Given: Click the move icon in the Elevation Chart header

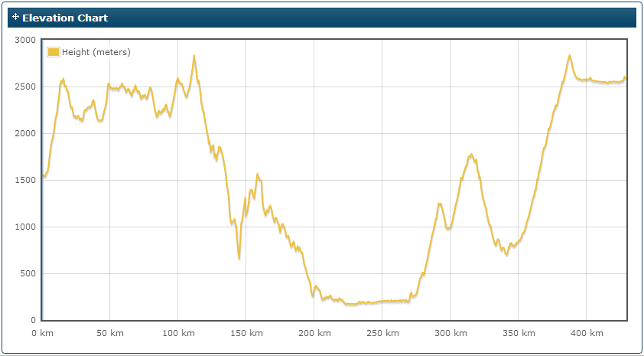Looking at the screenshot, I should [x=16, y=17].
